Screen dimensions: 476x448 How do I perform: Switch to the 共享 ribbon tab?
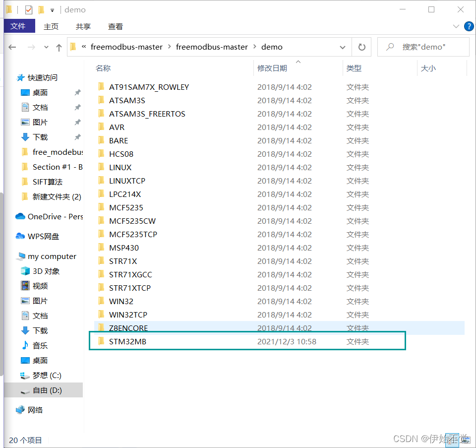coord(83,26)
